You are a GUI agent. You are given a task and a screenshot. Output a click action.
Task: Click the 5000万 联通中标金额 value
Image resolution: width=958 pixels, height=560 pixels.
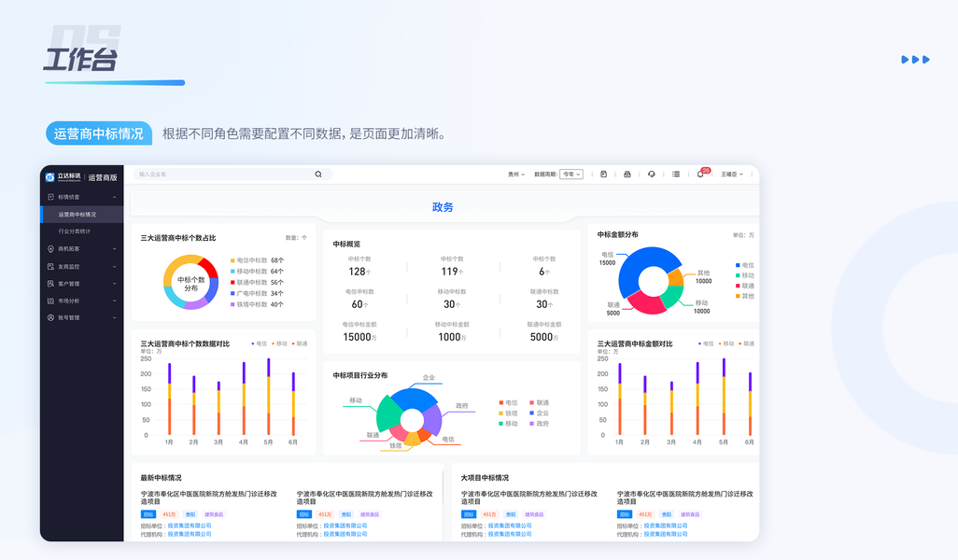(543, 337)
